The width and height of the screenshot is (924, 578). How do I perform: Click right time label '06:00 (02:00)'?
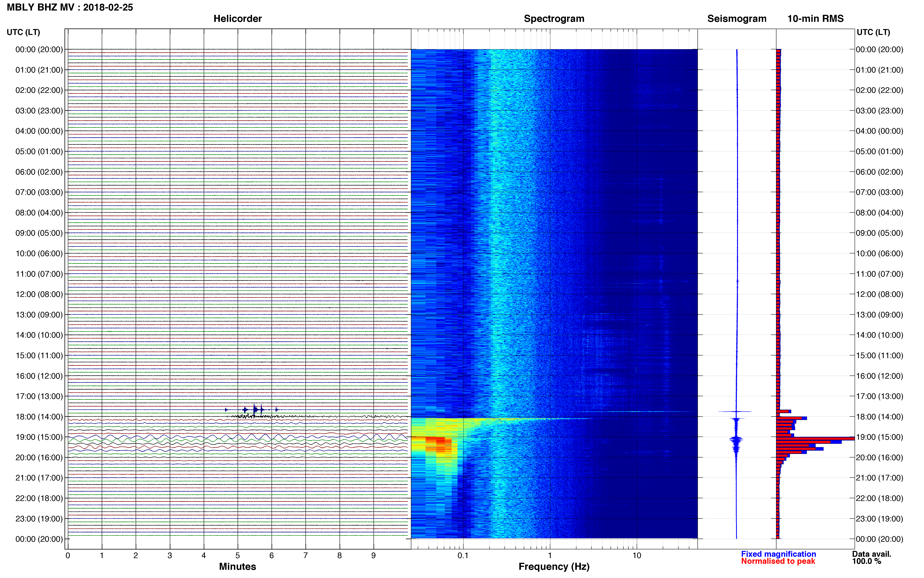(x=879, y=172)
